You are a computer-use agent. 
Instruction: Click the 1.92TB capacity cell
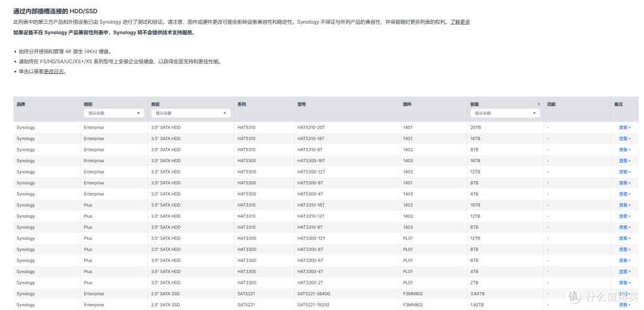pos(477,305)
